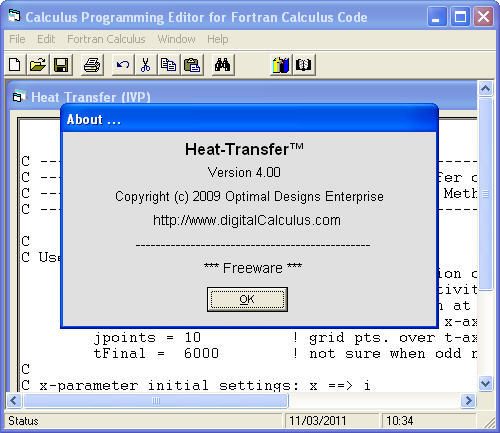Click the vertical scrollbar up arrow
The width and height of the screenshot is (500, 433).
pyautogui.click(x=485, y=89)
